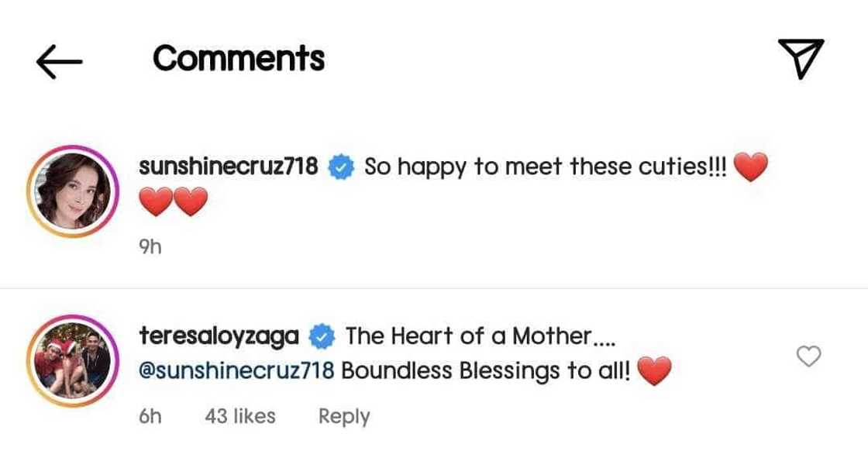Tap the Comments header title
This screenshot has width=868, height=468.
pyautogui.click(x=239, y=59)
